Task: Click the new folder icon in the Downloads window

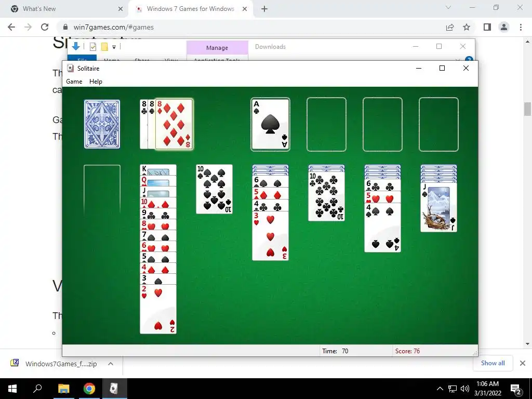Action: [104, 47]
